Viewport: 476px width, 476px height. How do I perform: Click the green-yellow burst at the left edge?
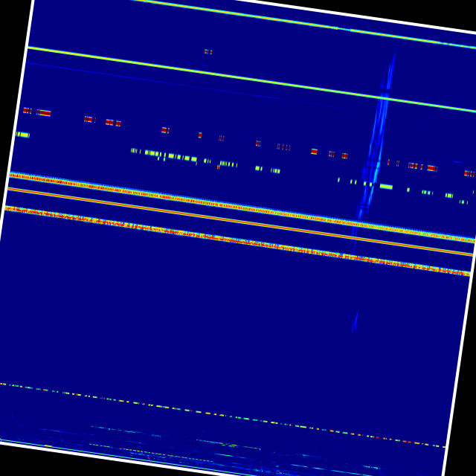[23, 135]
